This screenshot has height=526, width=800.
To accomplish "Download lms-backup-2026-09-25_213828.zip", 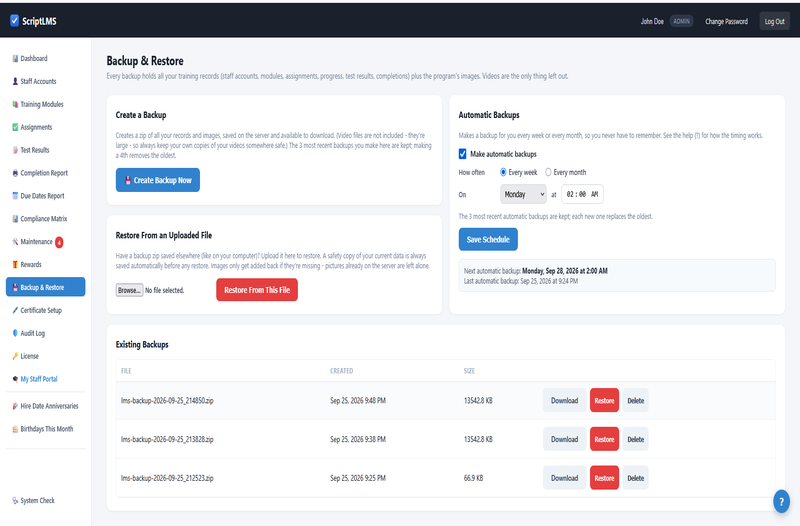I will coord(564,439).
